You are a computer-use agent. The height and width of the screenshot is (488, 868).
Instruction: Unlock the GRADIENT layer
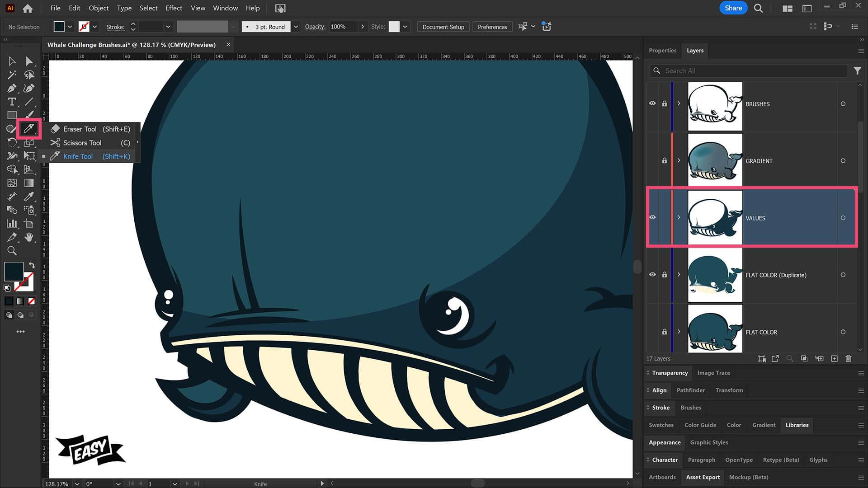coord(664,160)
